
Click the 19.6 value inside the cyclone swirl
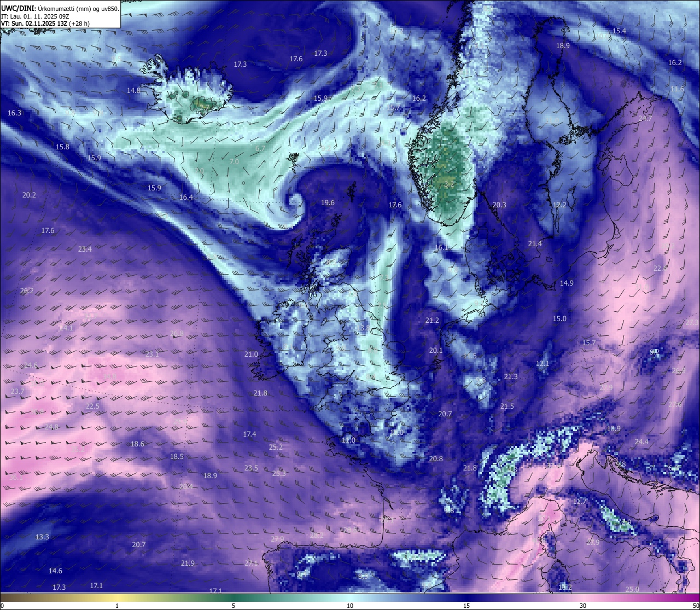tap(328, 203)
